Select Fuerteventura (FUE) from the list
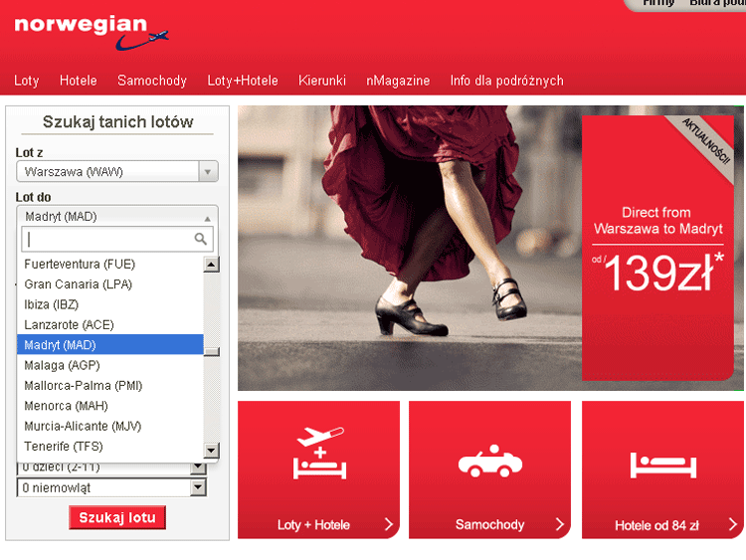The width and height of the screenshot is (746, 560). click(x=110, y=264)
